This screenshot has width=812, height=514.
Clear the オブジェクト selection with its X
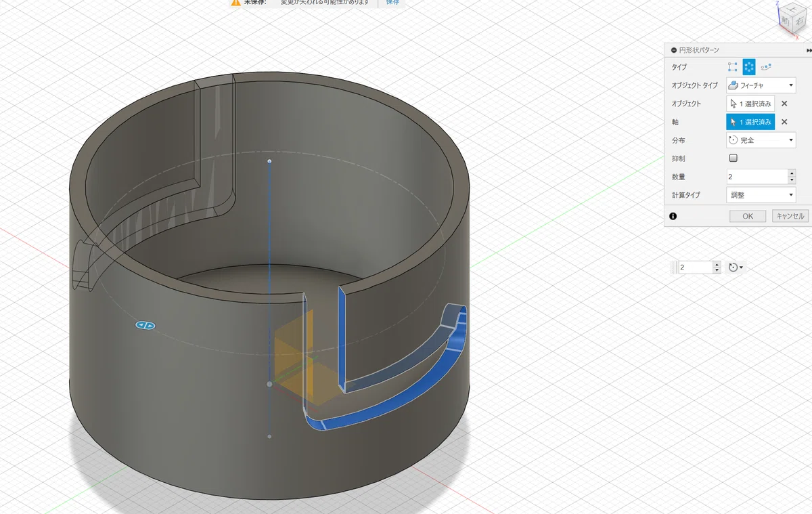coord(784,104)
